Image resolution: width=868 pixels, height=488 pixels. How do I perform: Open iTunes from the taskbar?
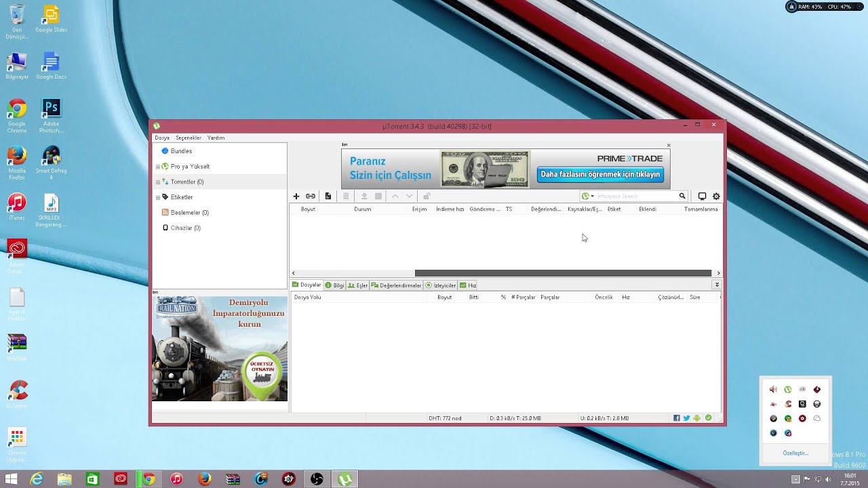click(x=176, y=479)
